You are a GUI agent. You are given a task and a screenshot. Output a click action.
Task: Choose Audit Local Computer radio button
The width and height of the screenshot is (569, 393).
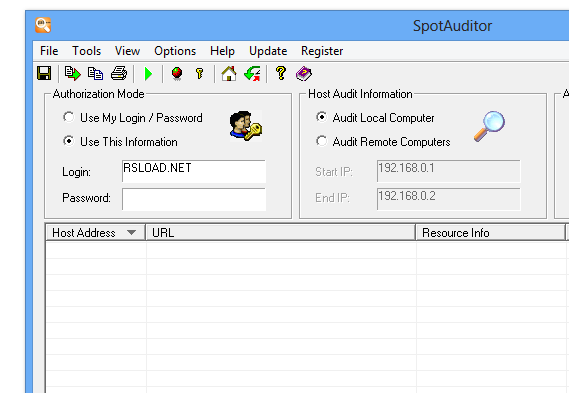[x=321, y=117]
